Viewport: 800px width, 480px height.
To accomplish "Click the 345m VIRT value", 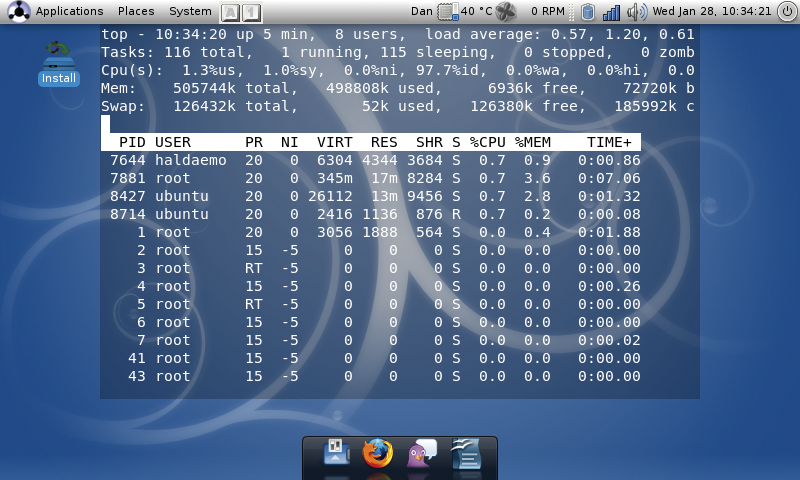I will click(335, 178).
